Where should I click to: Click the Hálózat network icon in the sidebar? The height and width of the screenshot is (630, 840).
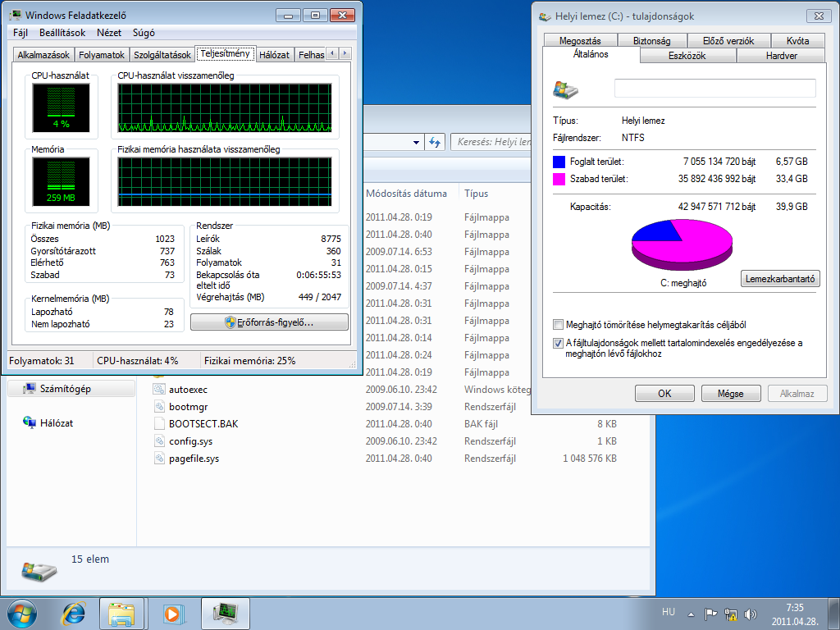29,422
